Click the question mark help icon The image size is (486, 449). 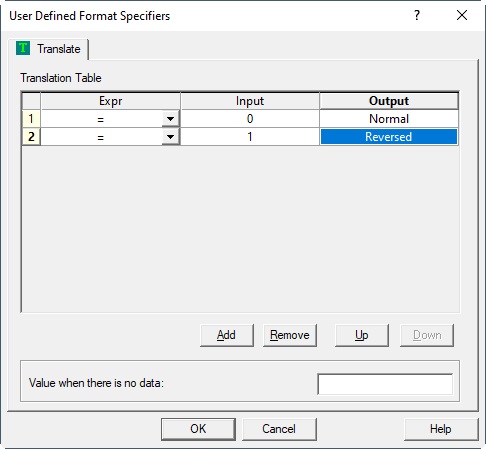(x=417, y=15)
